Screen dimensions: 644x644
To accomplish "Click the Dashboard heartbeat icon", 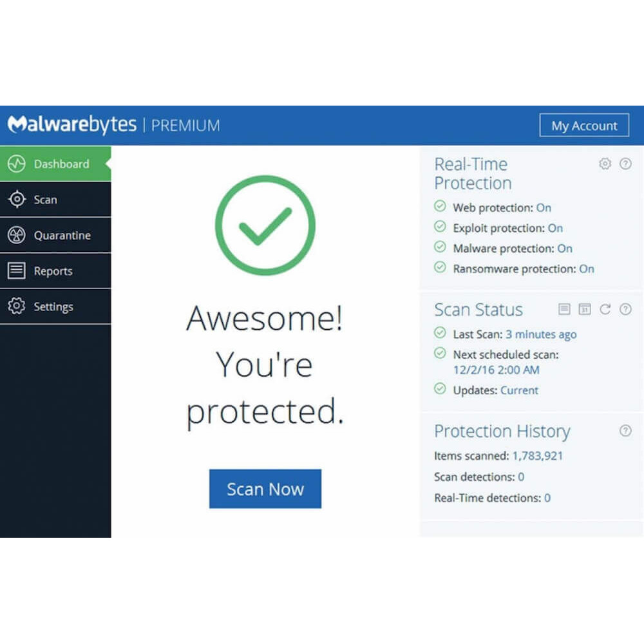I will click(x=17, y=164).
